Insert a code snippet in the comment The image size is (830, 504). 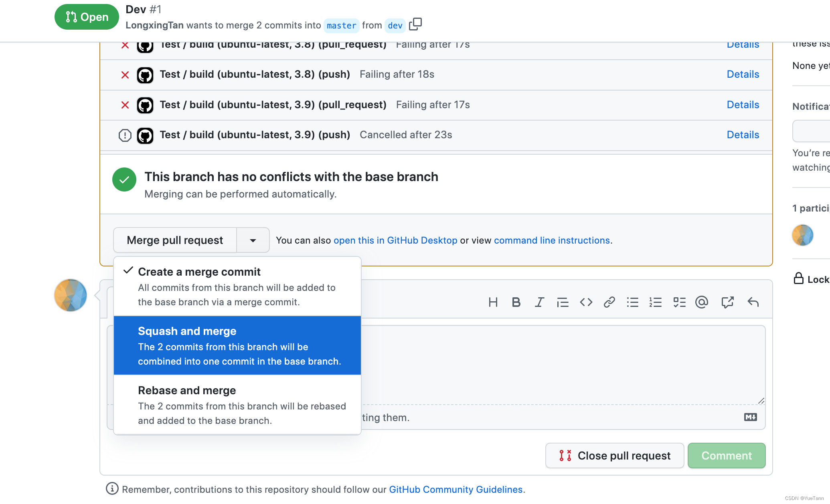click(x=586, y=302)
